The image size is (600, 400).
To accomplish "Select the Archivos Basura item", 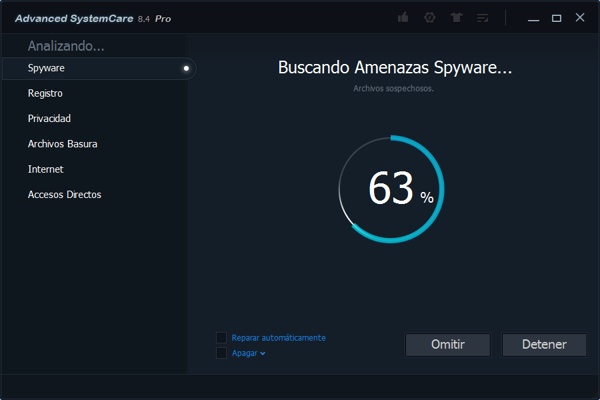I will (62, 144).
